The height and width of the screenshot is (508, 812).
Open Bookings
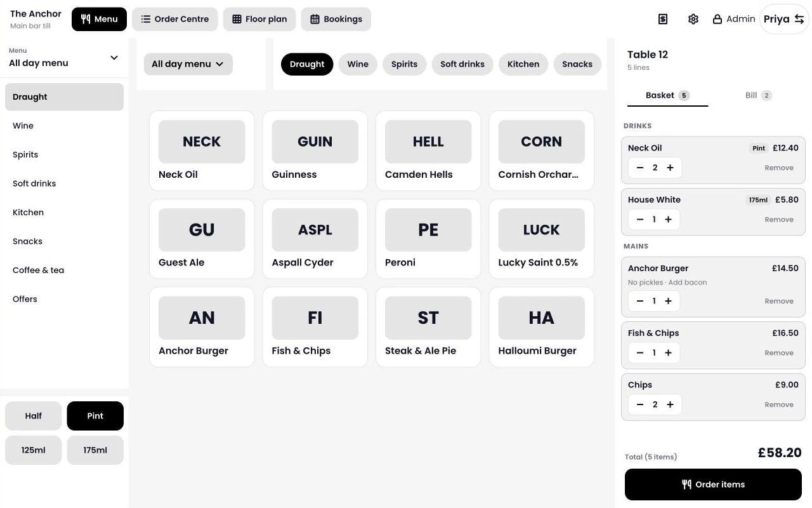click(x=336, y=19)
